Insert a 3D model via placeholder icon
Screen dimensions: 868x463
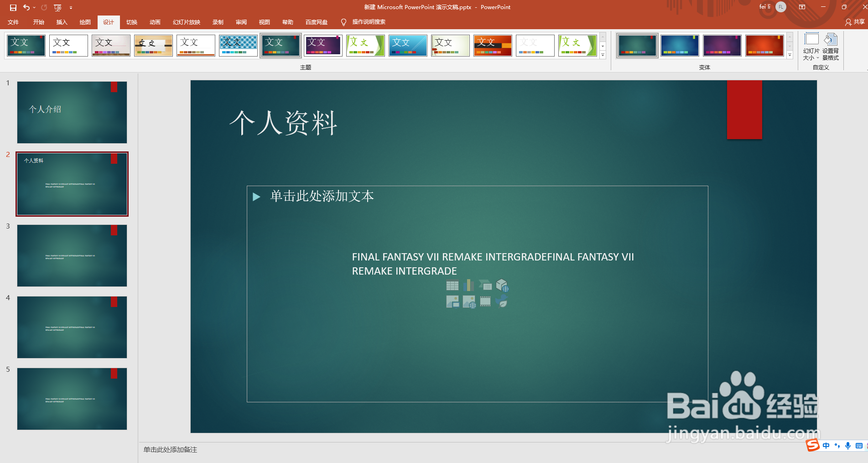click(x=502, y=286)
